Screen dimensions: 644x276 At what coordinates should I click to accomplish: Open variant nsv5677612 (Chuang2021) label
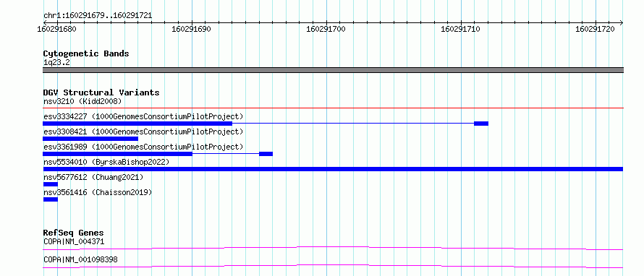point(93,177)
